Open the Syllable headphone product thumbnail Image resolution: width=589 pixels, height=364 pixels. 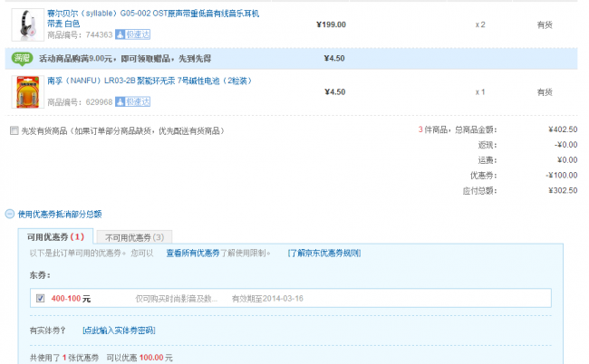(x=27, y=23)
